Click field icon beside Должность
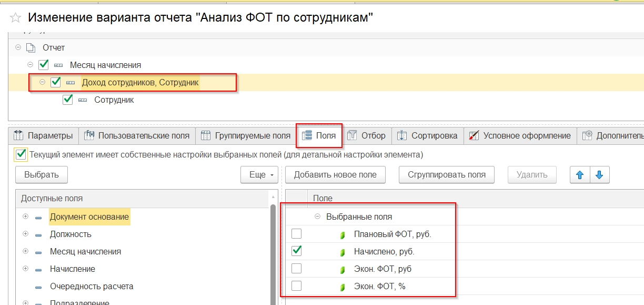 [x=38, y=234]
